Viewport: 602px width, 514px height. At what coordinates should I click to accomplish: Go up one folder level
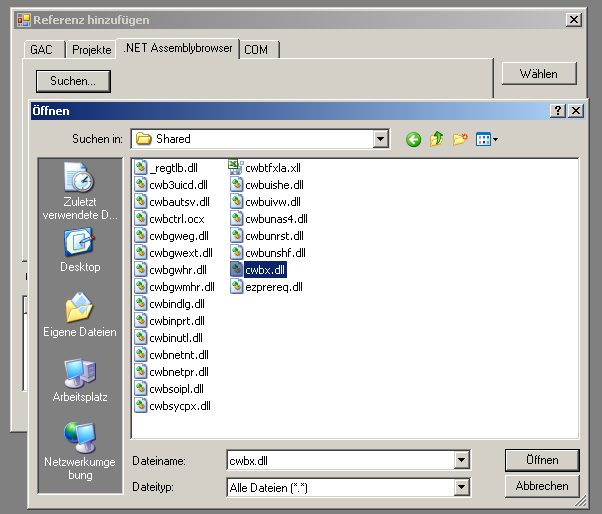coord(437,139)
